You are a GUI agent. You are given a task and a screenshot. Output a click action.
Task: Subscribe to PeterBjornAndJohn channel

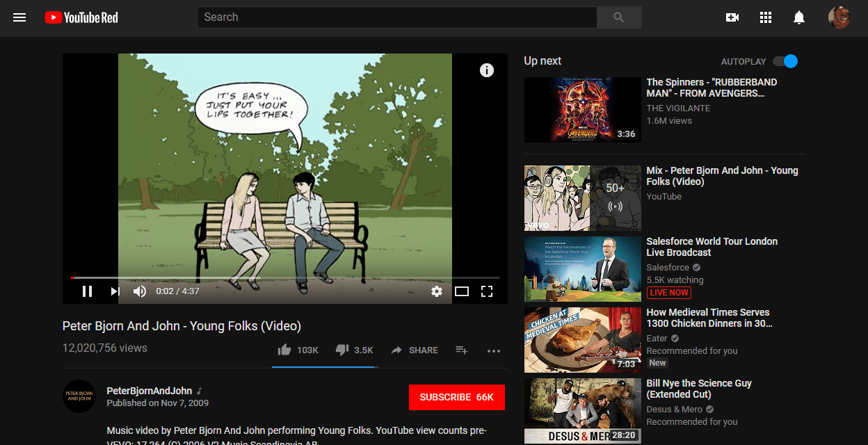pos(456,397)
